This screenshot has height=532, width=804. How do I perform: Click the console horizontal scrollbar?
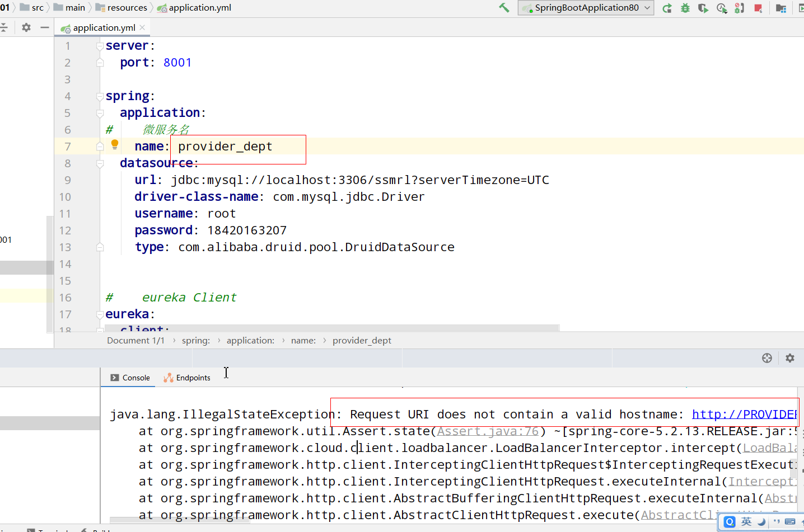point(179,520)
